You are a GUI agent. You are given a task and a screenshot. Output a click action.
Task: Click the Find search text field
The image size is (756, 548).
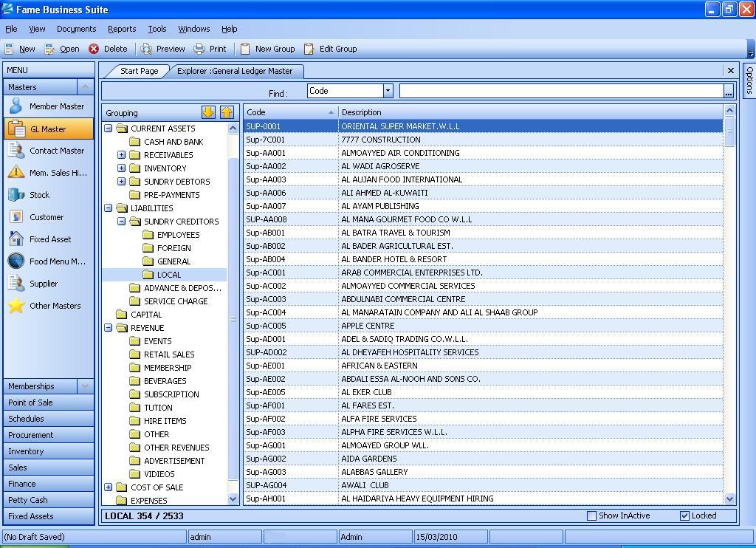click(x=562, y=91)
